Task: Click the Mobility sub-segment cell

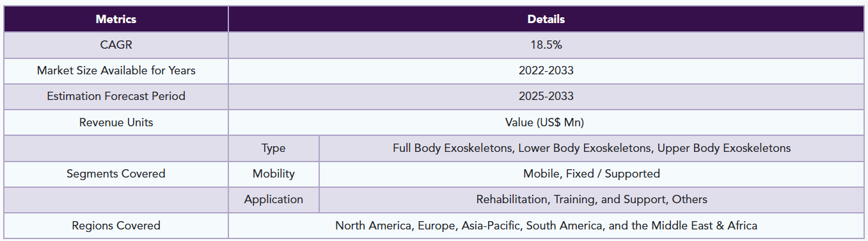Action: 274,174
